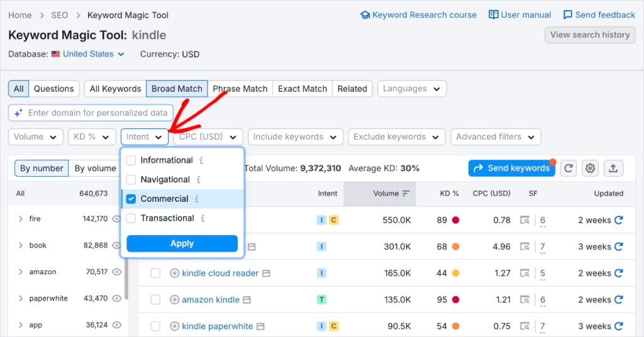The height and width of the screenshot is (337, 644).
Task: Refresh the kindle cloud reader row
Action: tap(619, 273)
